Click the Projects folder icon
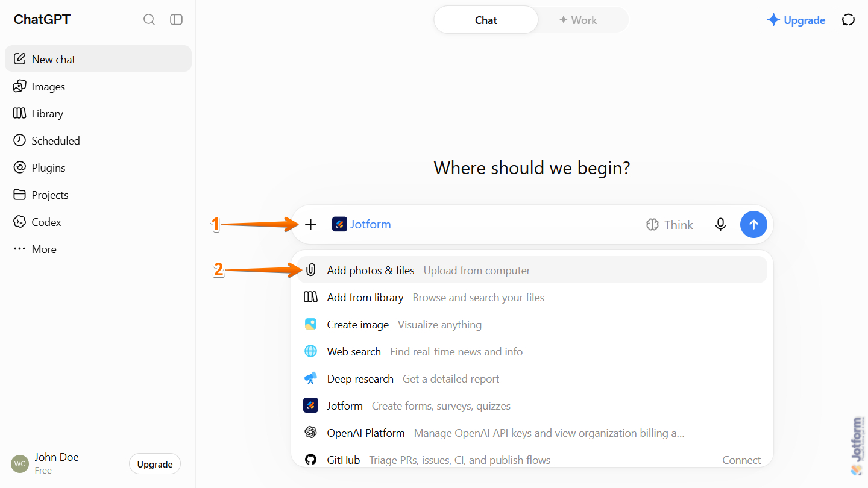Screen dimensions: 868x488 click(x=20, y=195)
